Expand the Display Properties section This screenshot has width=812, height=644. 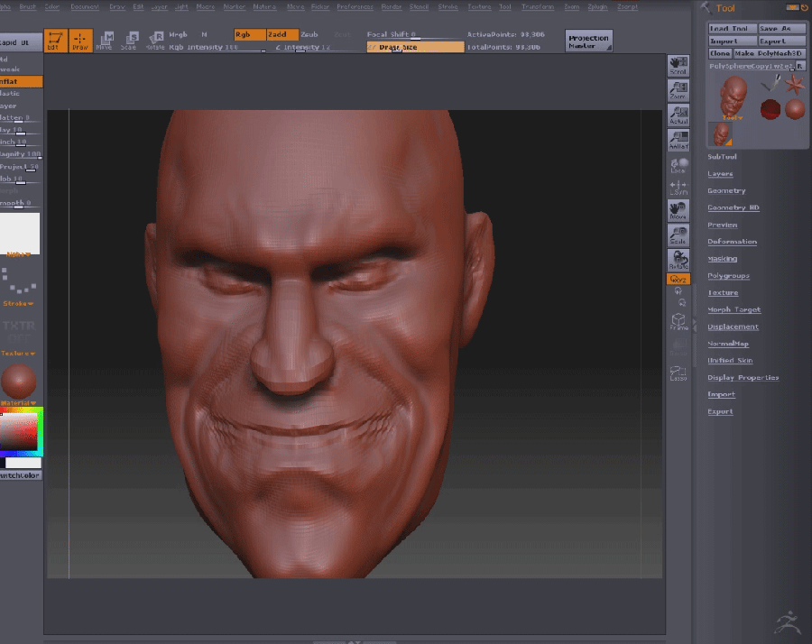[743, 377]
